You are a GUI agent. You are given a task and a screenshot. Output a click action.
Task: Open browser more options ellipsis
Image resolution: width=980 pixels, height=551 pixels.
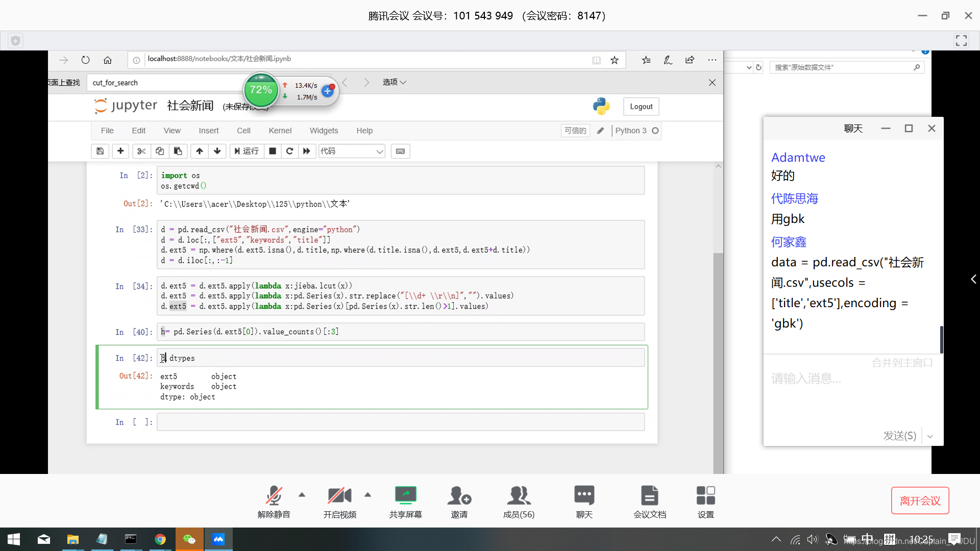[712, 60]
